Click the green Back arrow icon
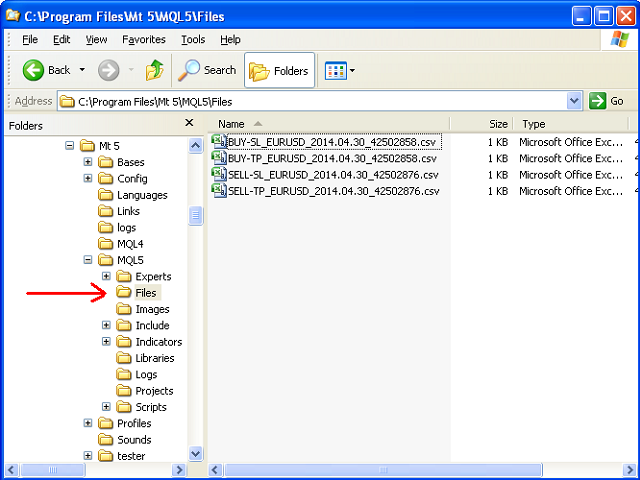This screenshot has width=640, height=480. point(33,70)
